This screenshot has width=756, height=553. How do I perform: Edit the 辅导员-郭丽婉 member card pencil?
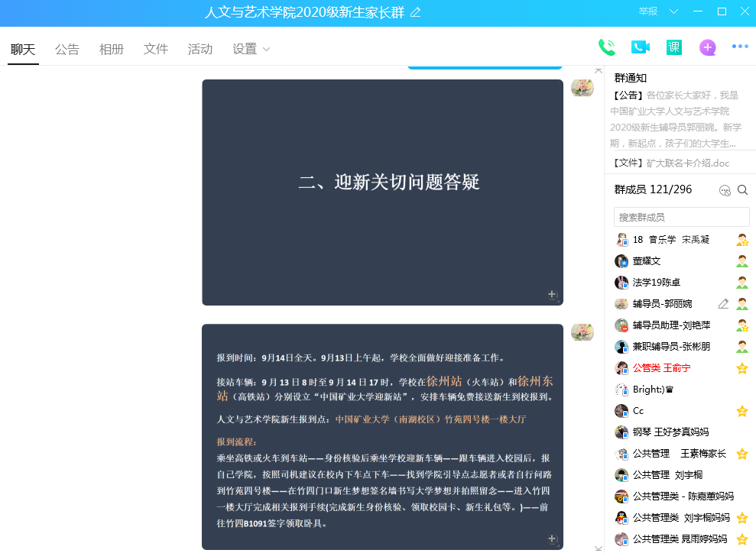[723, 303]
